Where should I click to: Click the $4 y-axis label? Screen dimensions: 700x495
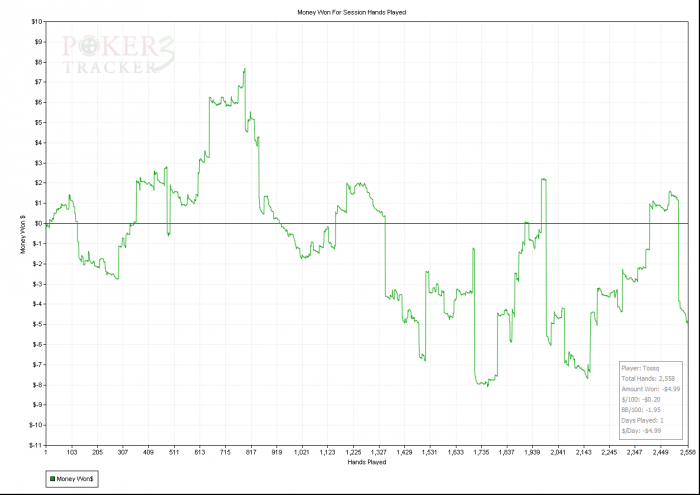pos(38,142)
